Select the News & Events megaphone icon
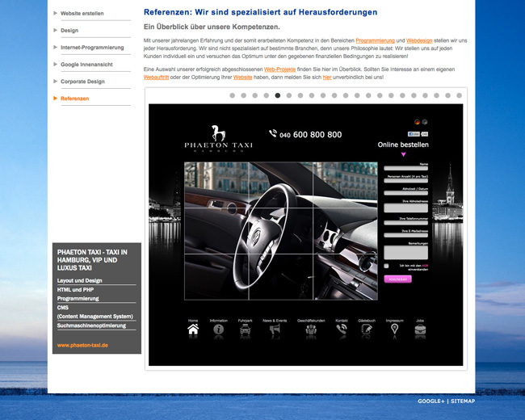Image resolution: width=525 pixels, height=420 pixels. click(275, 330)
